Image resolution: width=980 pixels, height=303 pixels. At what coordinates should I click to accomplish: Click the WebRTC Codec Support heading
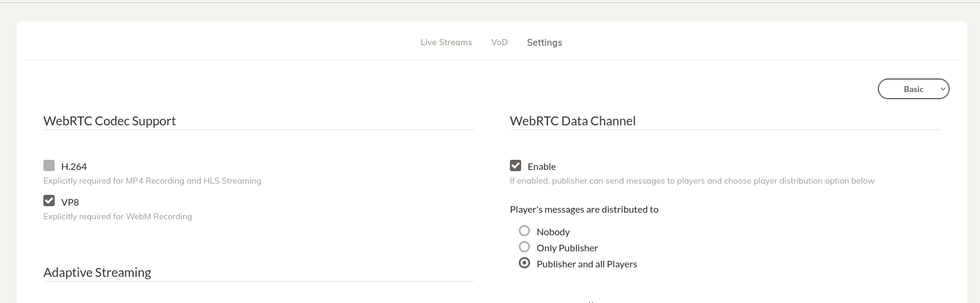(109, 121)
